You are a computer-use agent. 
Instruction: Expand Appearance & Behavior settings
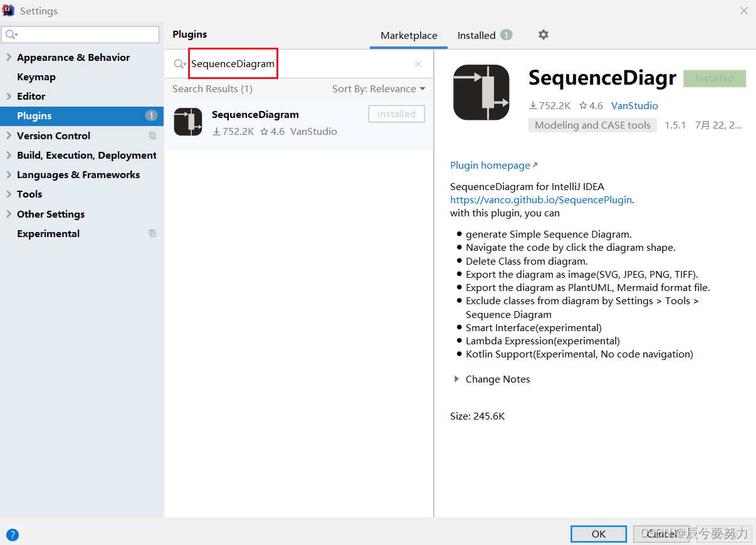point(8,57)
